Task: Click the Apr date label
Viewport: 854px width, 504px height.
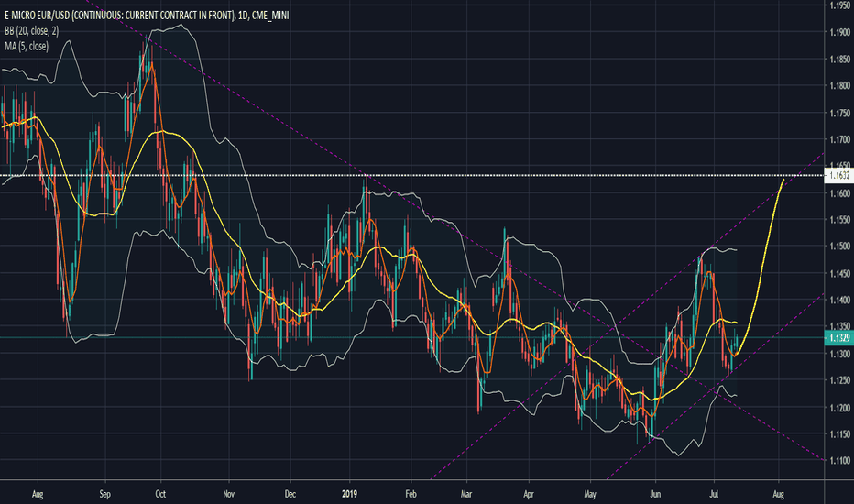Action: [529, 494]
